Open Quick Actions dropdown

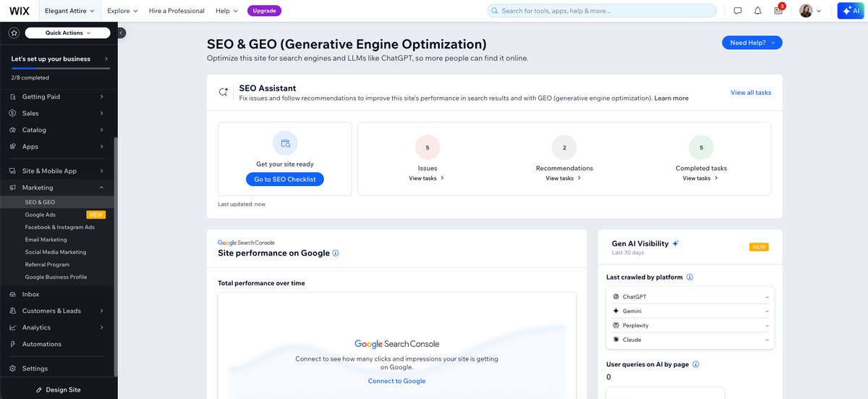point(68,33)
